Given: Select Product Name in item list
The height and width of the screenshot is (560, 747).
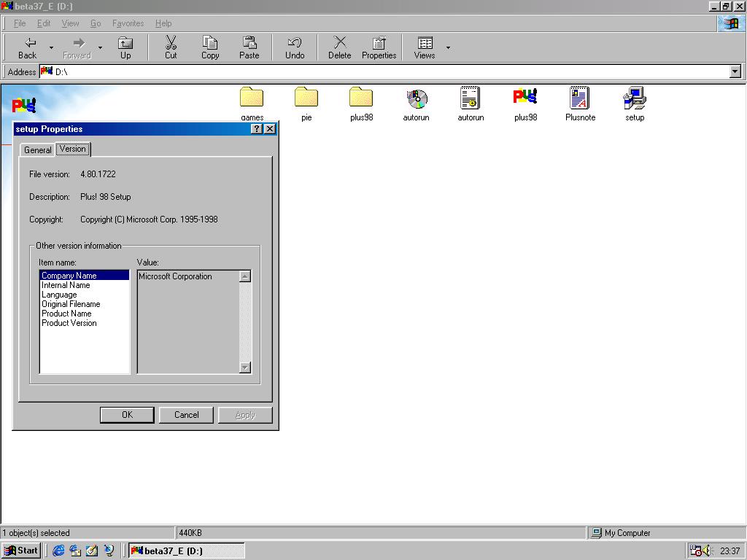Looking at the screenshot, I should (x=85, y=314).
